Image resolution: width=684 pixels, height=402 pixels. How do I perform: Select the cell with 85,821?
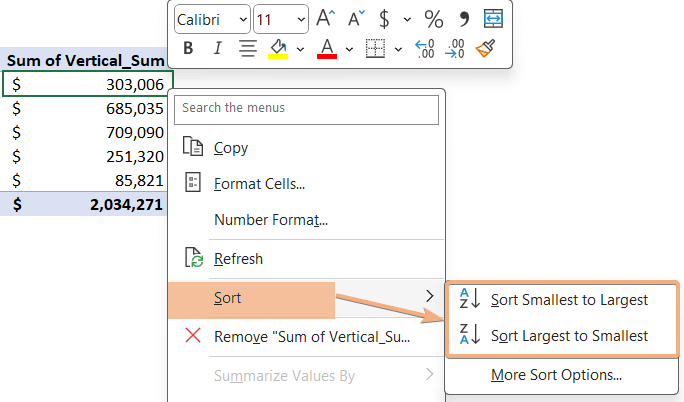pos(84,180)
